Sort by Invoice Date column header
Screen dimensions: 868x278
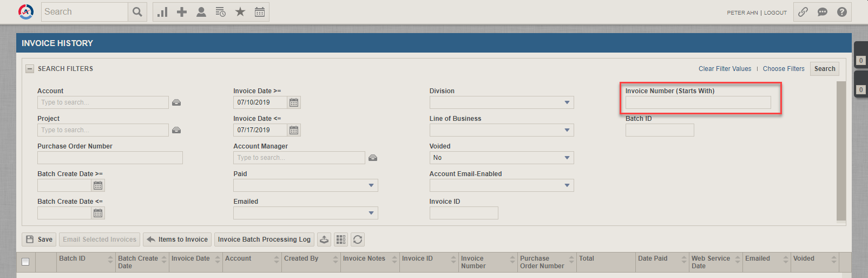(190, 258)
